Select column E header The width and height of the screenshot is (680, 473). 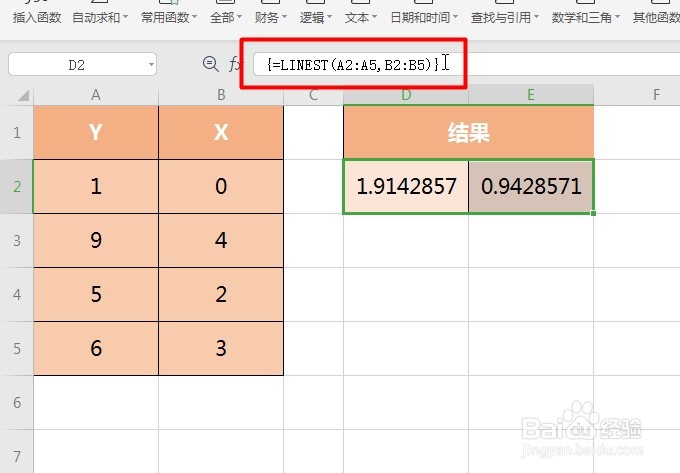pyautogui.click(x=531, y=95)
